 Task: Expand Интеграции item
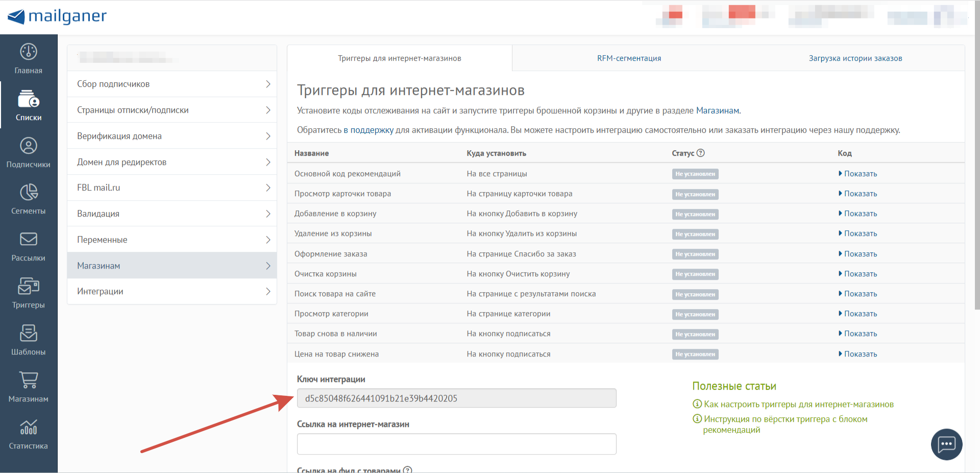coord(172,291)
